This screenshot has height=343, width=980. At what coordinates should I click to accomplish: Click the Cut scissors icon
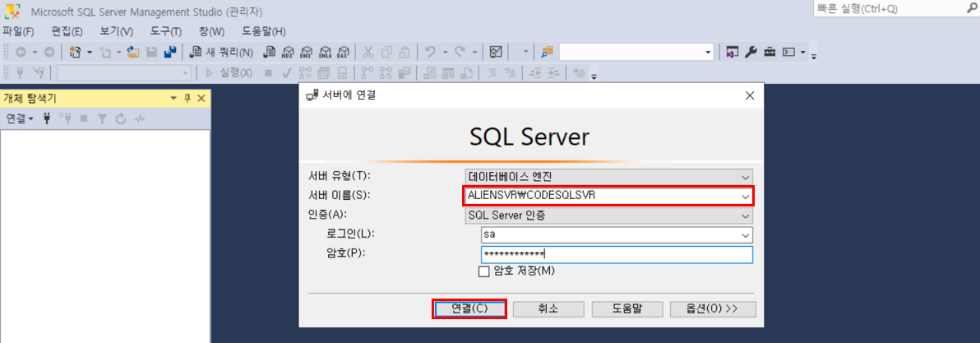(369, 53)
